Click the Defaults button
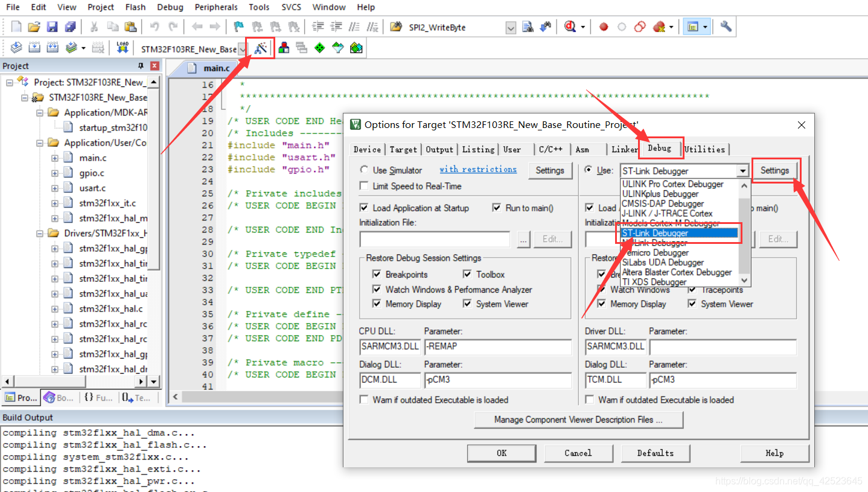 655,453
